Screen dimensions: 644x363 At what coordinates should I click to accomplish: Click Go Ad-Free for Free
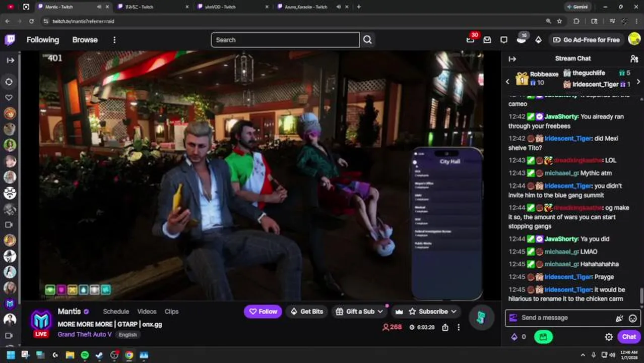click(586, 40)
